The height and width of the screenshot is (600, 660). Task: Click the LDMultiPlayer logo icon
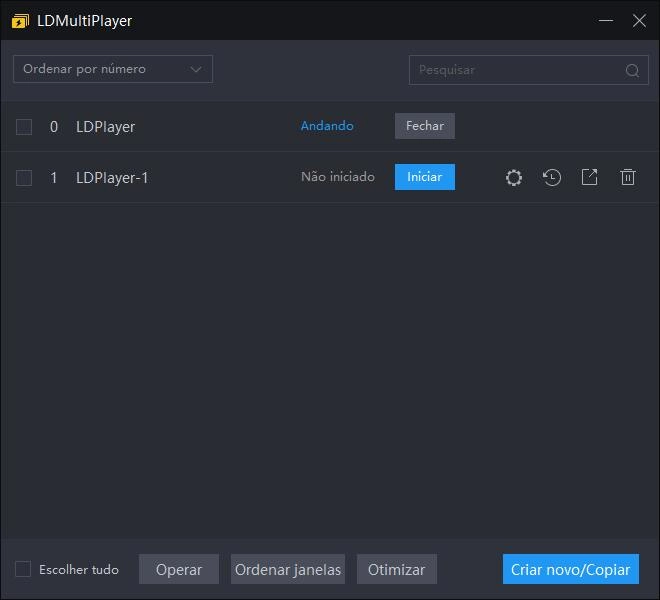click(x=19, y=21)
